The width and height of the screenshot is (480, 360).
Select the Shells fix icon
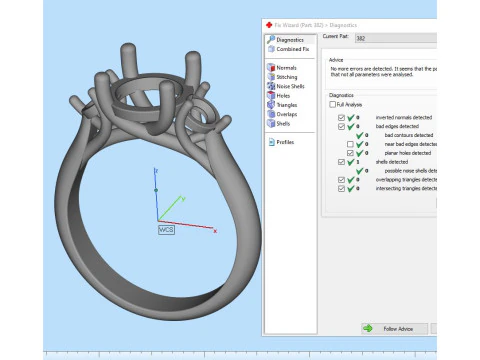(271, 123)
